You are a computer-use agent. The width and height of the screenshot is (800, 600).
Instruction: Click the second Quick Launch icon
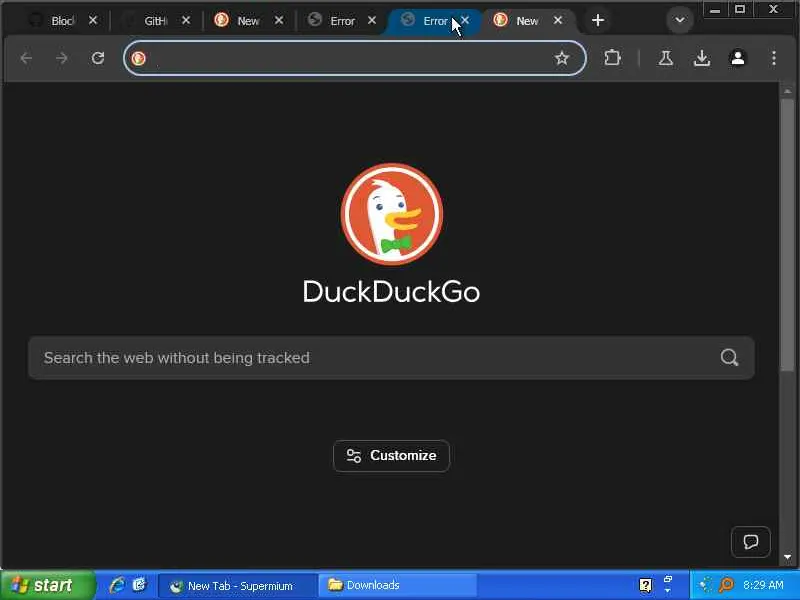(139, 585)
